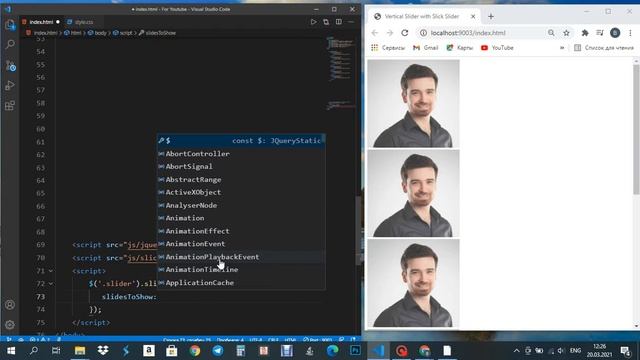The width and height of the screenshot is (640, 360).
Task: Click the Chrome forward button
Action: coord(389,33)
